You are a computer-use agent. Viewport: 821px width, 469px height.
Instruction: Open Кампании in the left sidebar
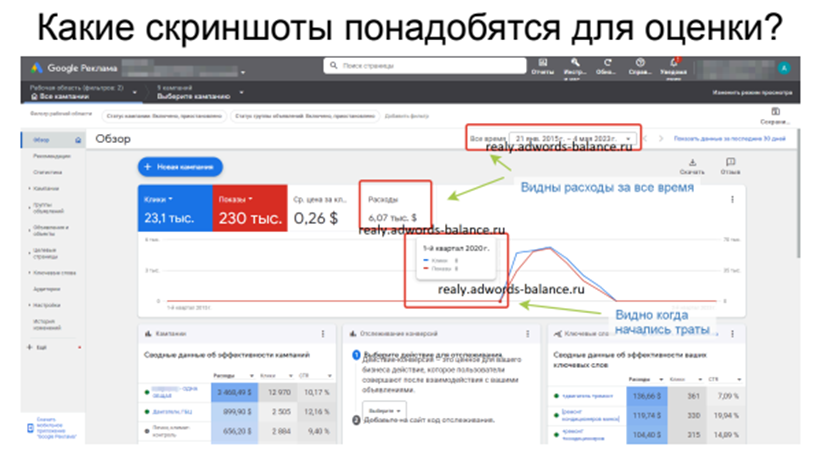pos(46,188)
